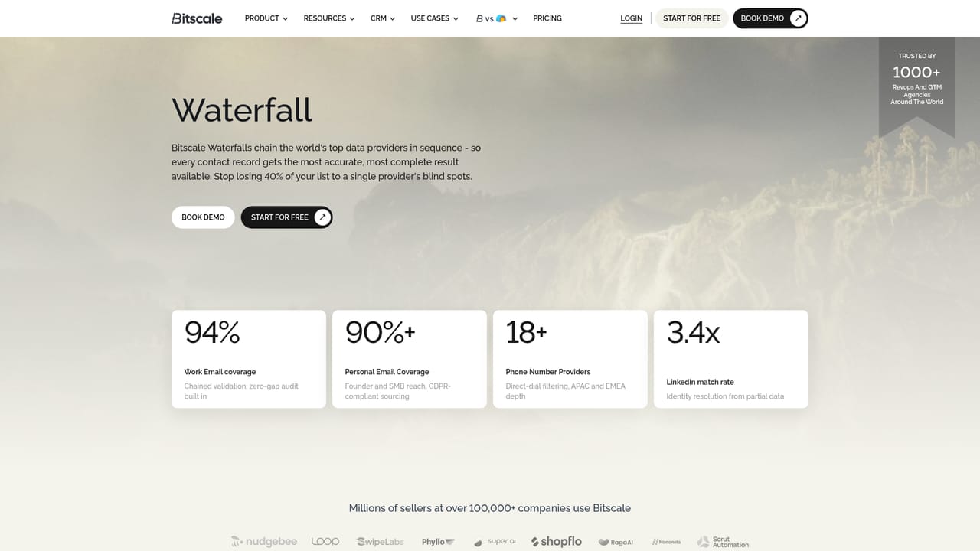
Task: Expand the Resources dropdown menu
Action: click(329, 18)
